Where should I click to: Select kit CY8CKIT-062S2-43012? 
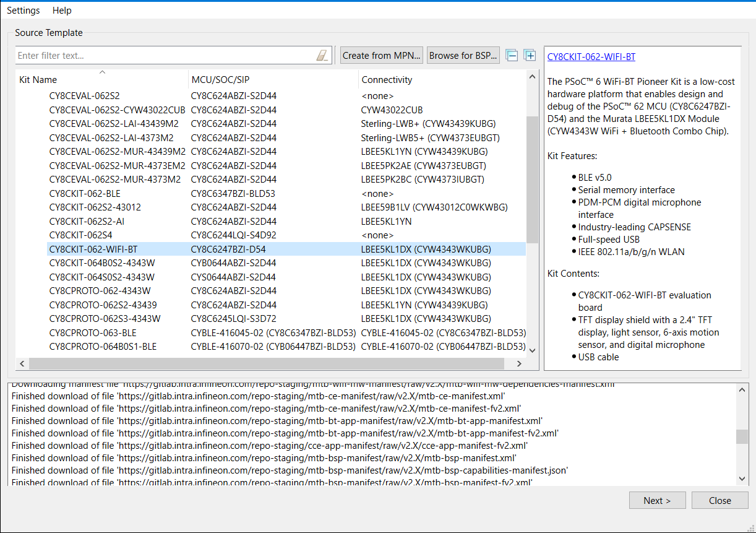pyautogui.click(x=95, y=207)
